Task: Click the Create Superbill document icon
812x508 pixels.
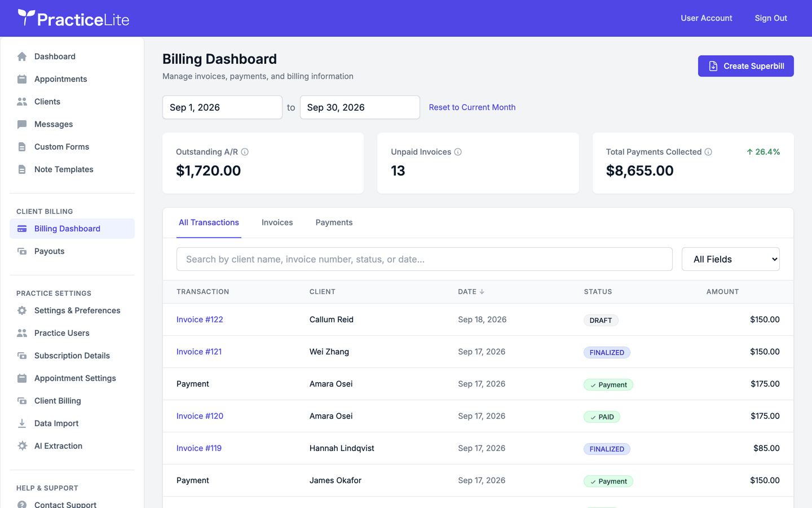Action: click(713, 66)
